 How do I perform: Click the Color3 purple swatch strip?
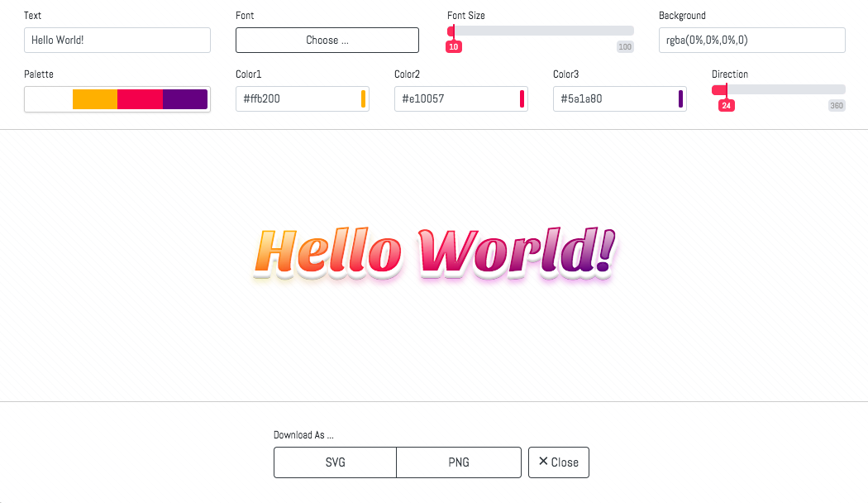682,98
